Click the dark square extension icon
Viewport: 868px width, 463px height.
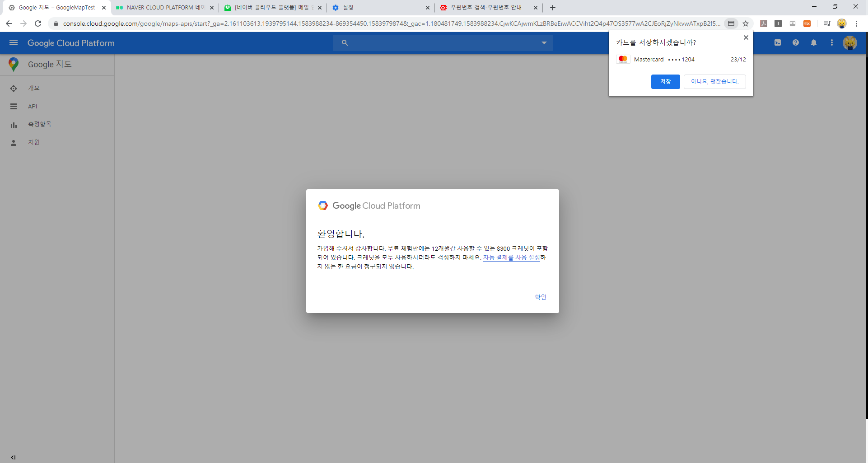[x=778, y=23]
